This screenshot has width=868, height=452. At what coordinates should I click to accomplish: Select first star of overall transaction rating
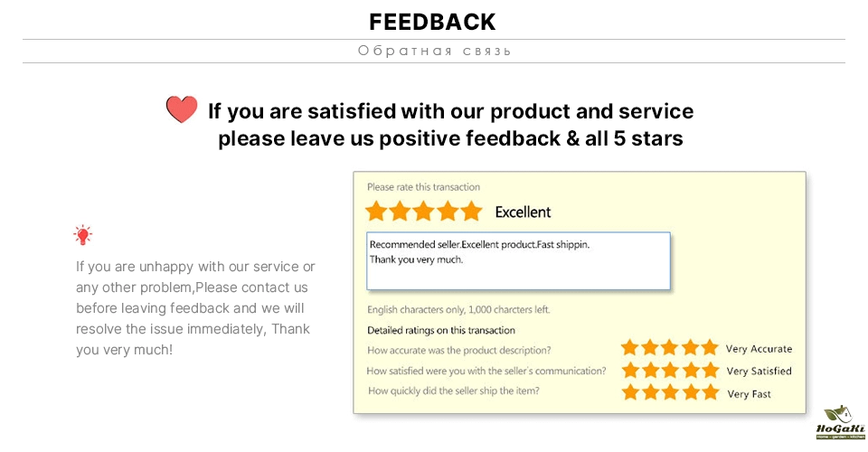(375, 212)
